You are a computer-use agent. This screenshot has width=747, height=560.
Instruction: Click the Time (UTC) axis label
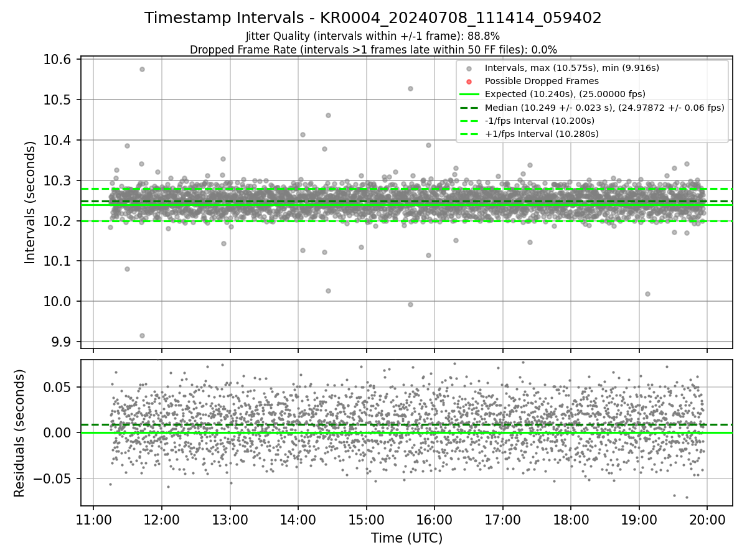(406, 538)
